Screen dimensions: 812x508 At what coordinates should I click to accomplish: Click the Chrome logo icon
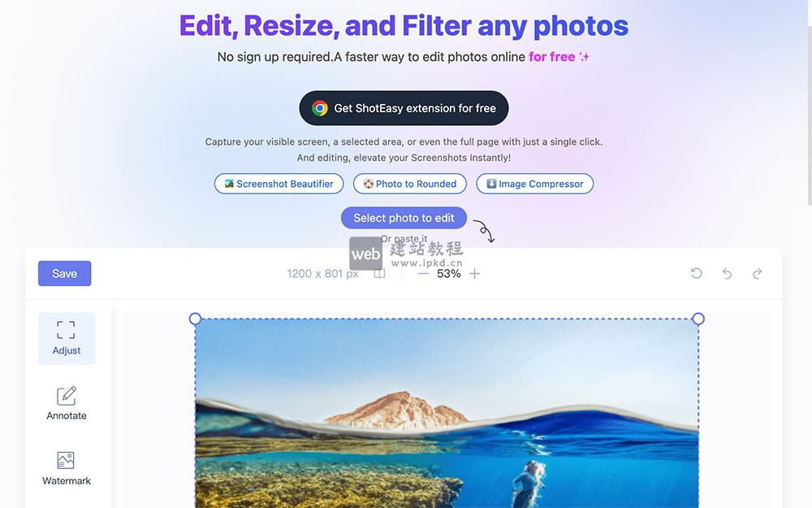319,108
